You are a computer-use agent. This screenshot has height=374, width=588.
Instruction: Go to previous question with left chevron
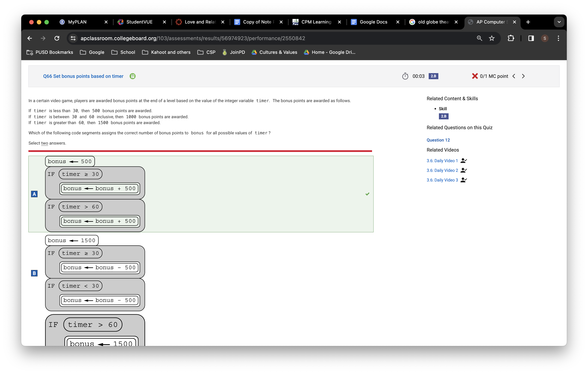coord(514,76)
